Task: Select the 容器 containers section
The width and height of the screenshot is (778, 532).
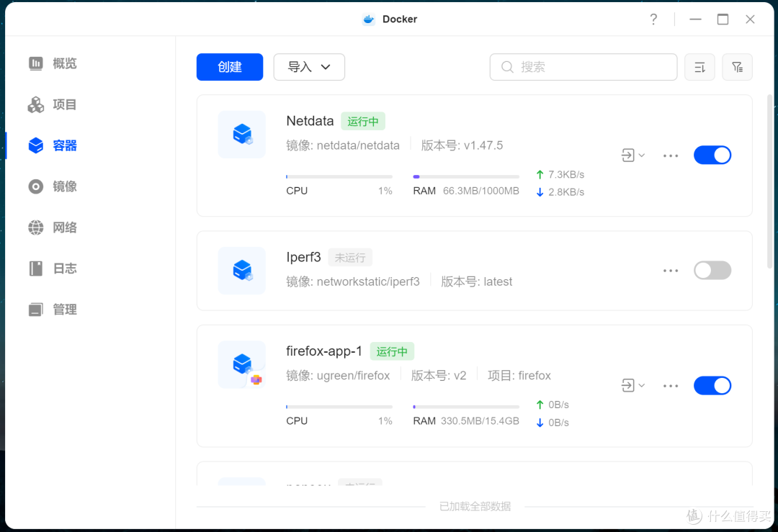Action: coord(52,145)
